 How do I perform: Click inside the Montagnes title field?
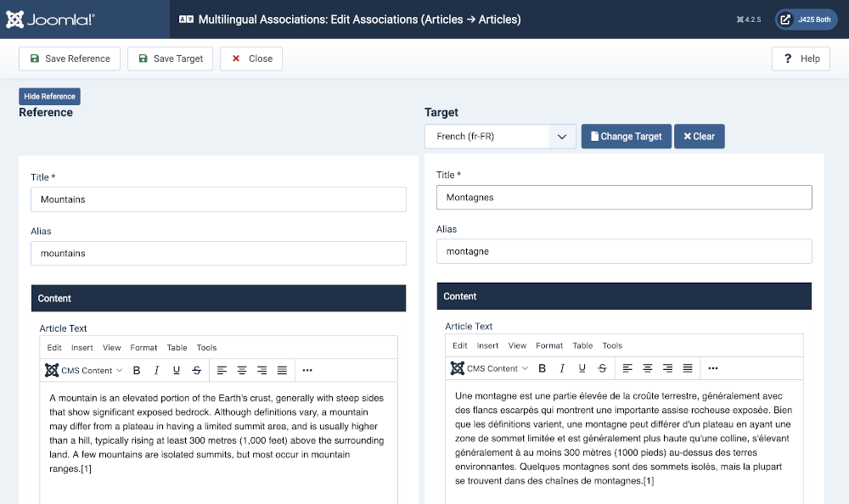point(624,197)
